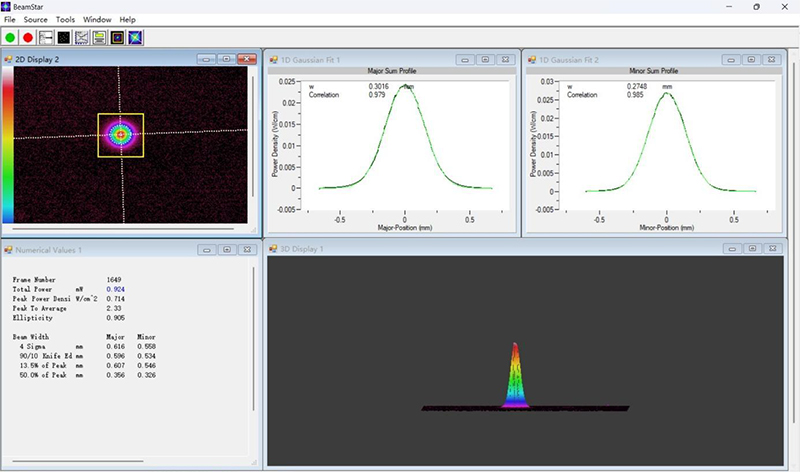Click the 3D beam peak in 3D Display
The image size is (800, 472).
(515, 375)
